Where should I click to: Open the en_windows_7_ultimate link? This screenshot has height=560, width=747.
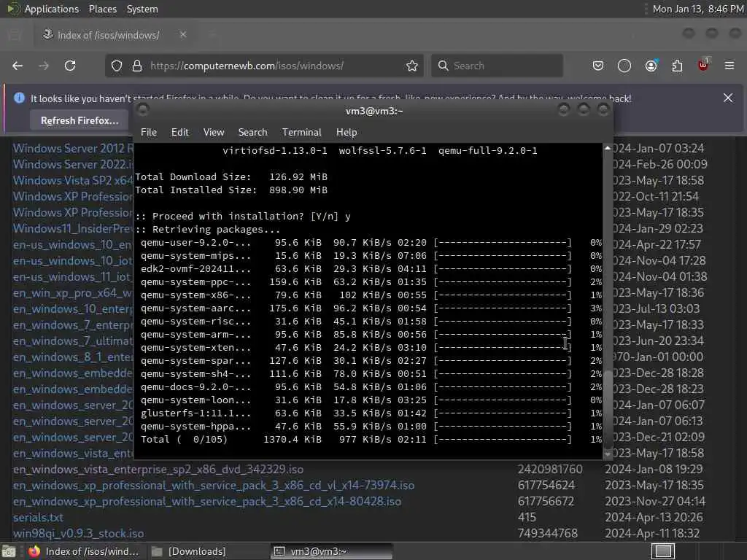[73, 341]
